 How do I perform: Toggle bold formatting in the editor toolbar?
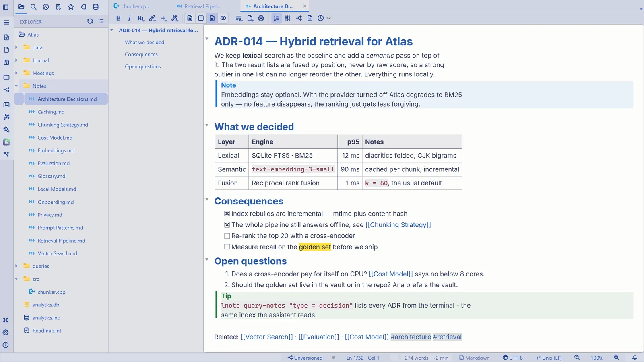[118, 18]
